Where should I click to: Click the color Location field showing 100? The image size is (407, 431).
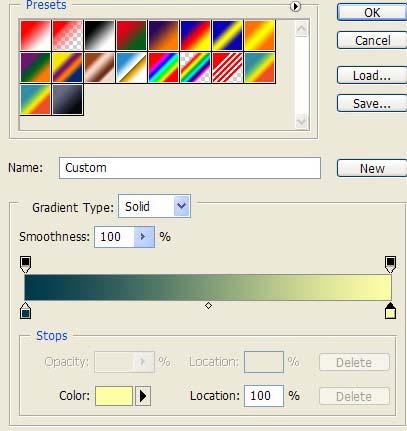click(x=264, y=396)
